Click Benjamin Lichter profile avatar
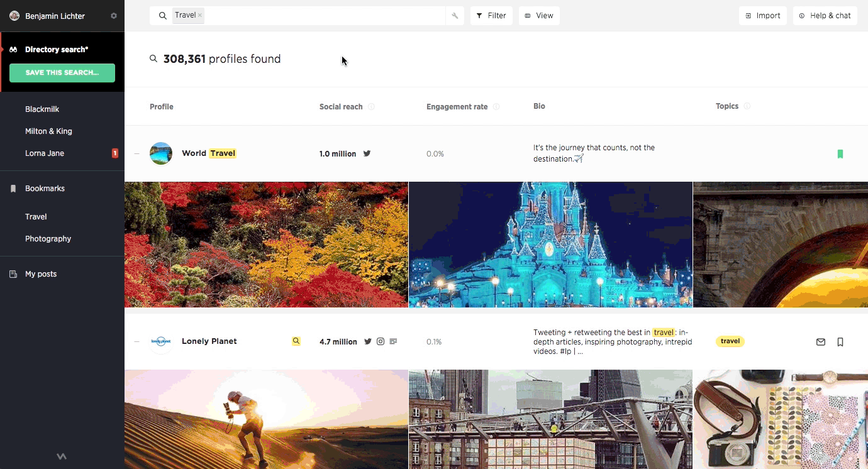The width and height of the screenshot is (868, 469). [x=14, y=16]
